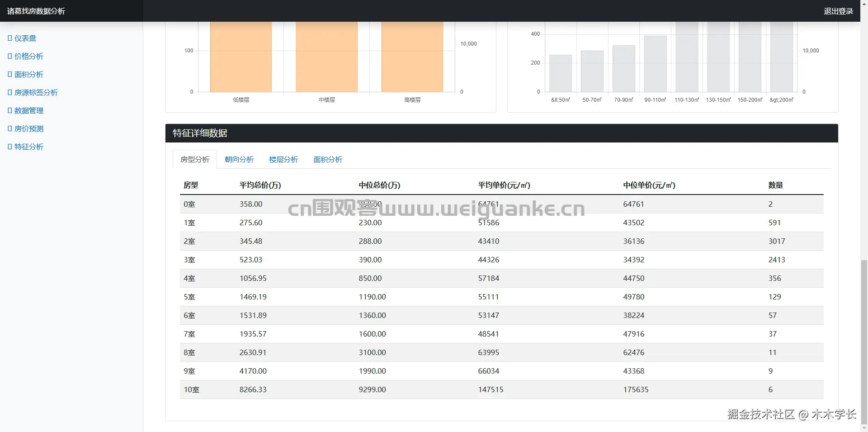Click 退出登录 to log out
Screen dimensions: 868x432
click(x=838, y=11)
